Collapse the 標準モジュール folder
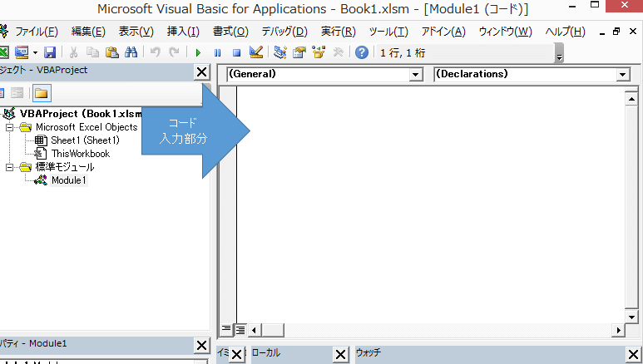The height and width of the screenshot is (364, 643). click(9, 167)
